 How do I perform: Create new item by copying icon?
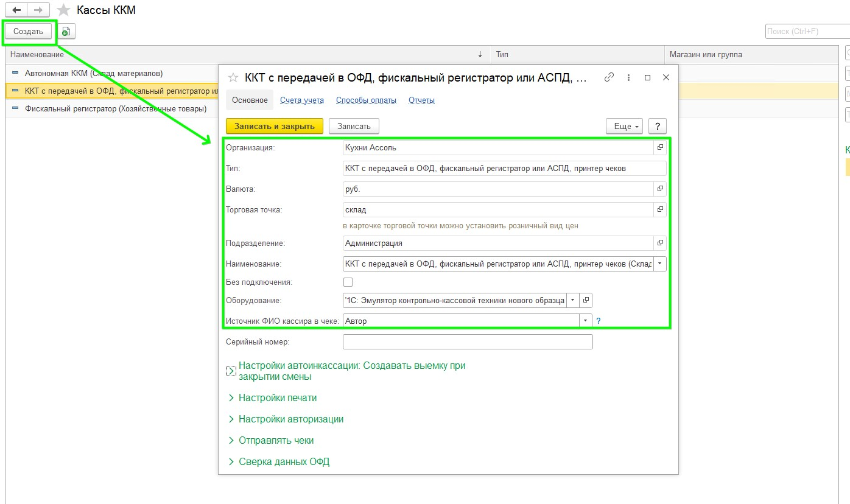(x=66, y=32)
